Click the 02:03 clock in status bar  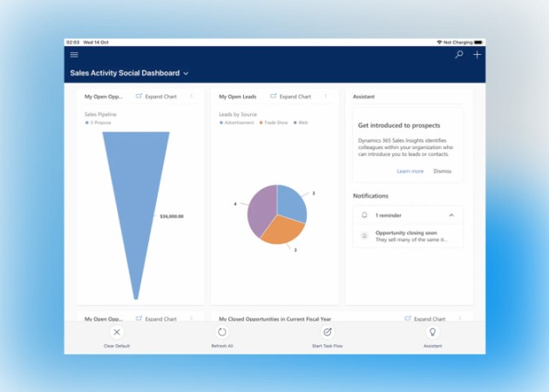tap(73, 43)
